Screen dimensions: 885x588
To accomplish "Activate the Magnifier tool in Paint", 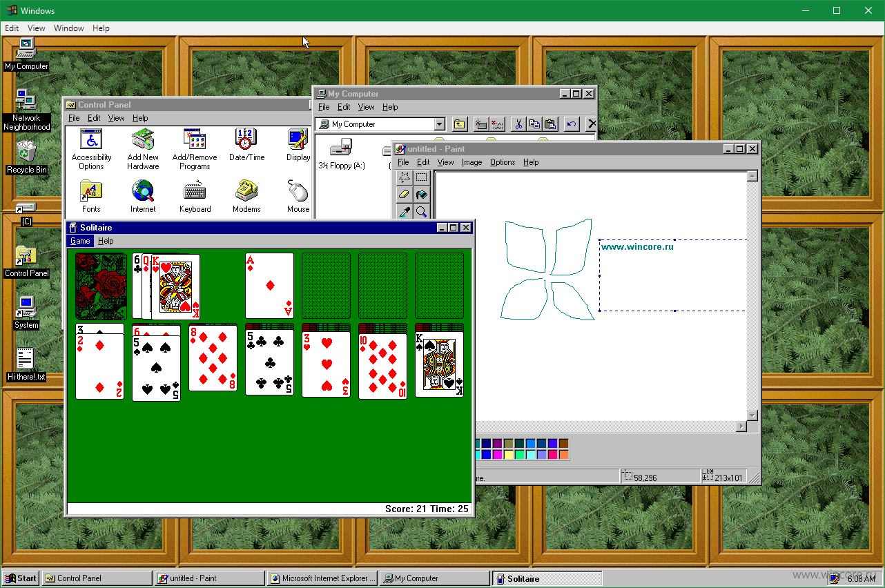I will (x=421, y=211).
